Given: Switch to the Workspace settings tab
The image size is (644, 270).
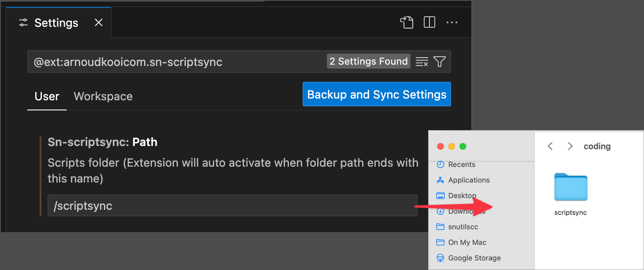Looking at the screenshot, I should click(103, 96).
